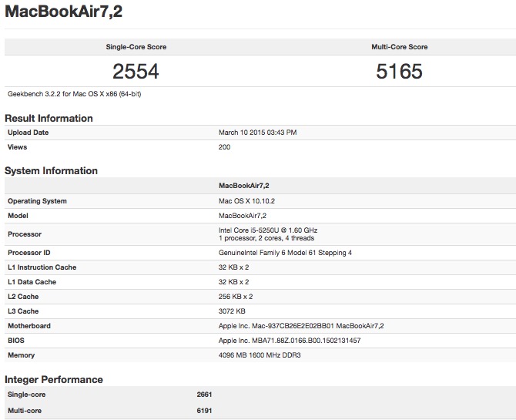The image size is (516, 420).
Task: Click the Geekbench 3.2.2 version text
Action: [x=74, y=94]
